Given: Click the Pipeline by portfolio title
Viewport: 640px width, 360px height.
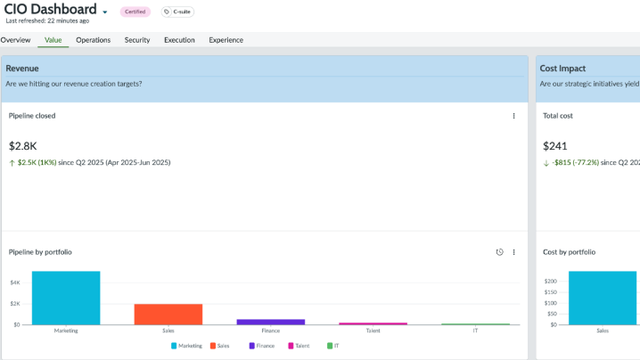Looking at the screenshot, I should pyautogui.click(x=40, y=252).
